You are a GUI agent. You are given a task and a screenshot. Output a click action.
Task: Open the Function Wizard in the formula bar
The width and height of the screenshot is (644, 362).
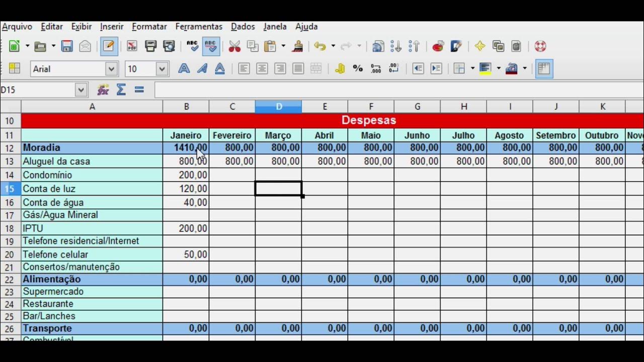coord(103,89)
